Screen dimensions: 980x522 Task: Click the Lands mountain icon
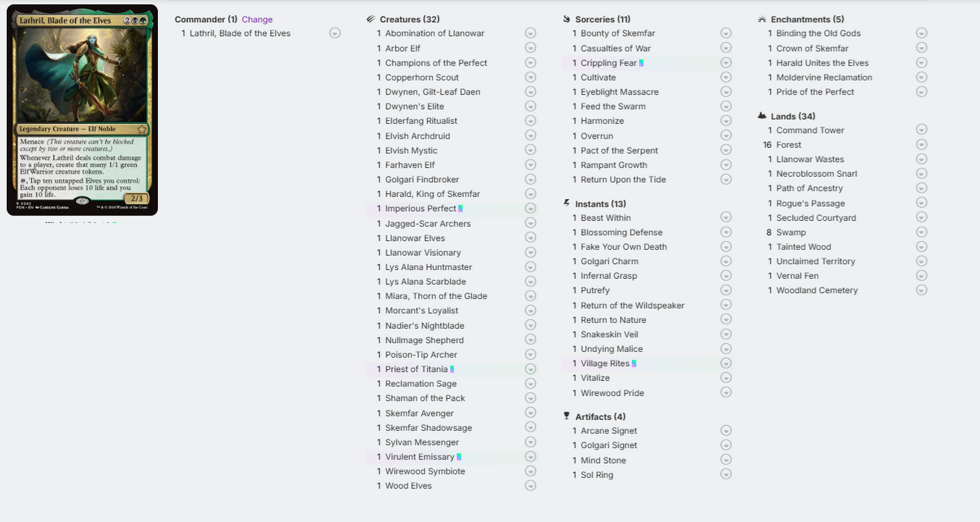pyautogui.click(x=762, y=116)
